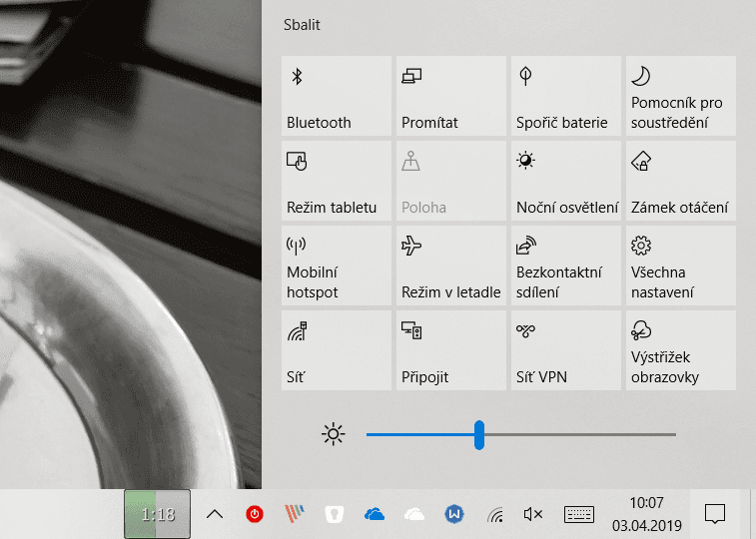Open the Promítat projection tile
The width and height of the screenshot is (756, 539).
[x=450, y=96]
